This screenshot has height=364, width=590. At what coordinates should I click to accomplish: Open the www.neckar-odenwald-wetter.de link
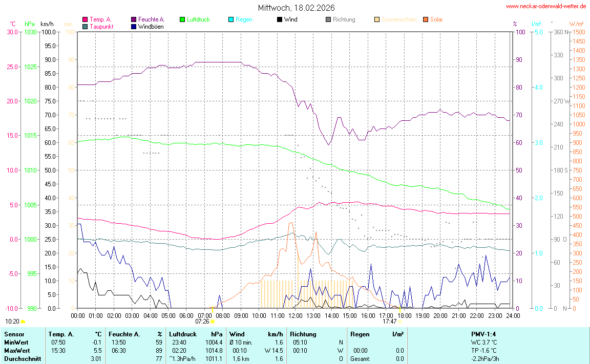point(546,6)
